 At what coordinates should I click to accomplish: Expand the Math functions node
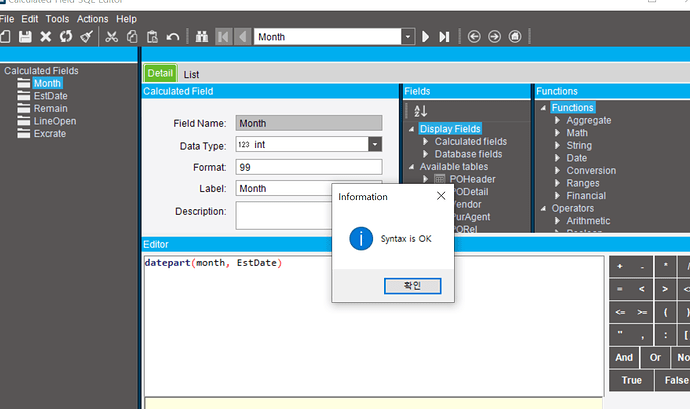point(558,133)
